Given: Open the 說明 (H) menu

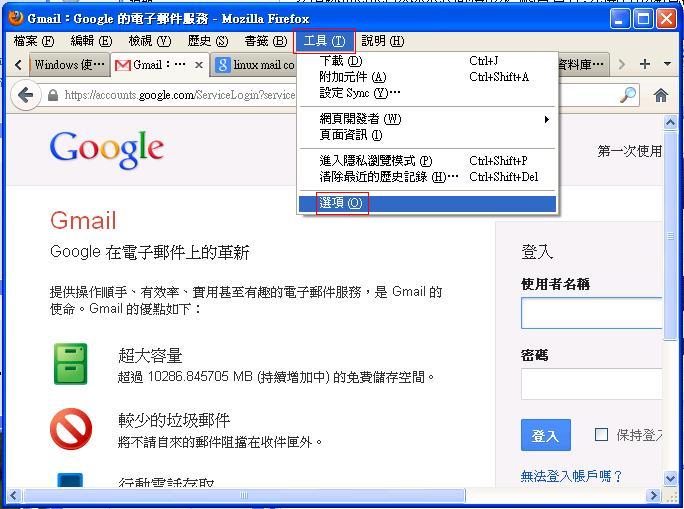Looking at the screenshot, I should [383, 41].
